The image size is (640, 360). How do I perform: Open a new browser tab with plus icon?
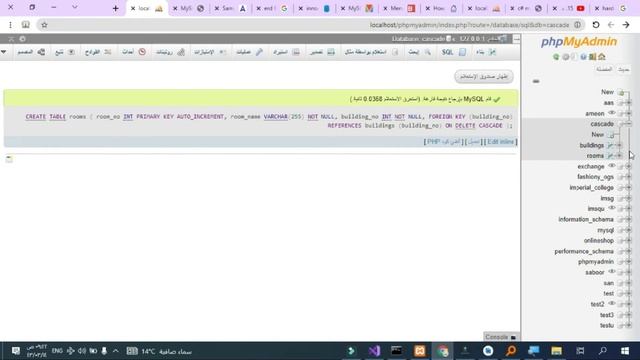116,8
